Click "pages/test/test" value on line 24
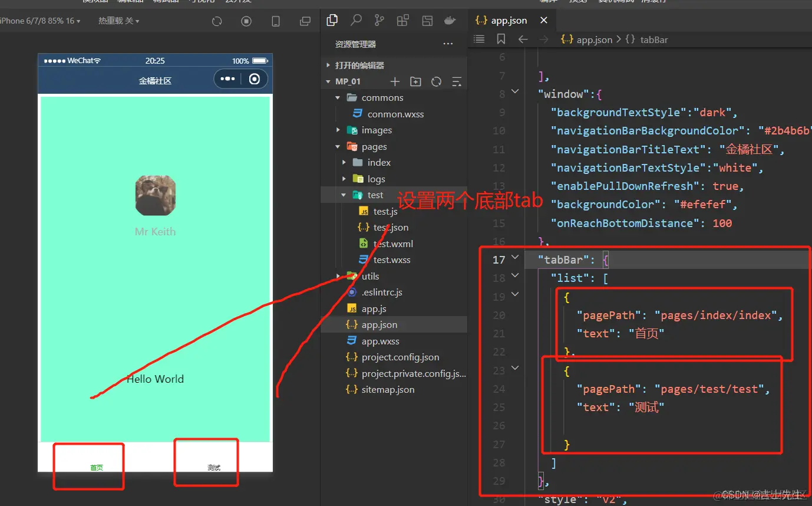 coord(709,389)
